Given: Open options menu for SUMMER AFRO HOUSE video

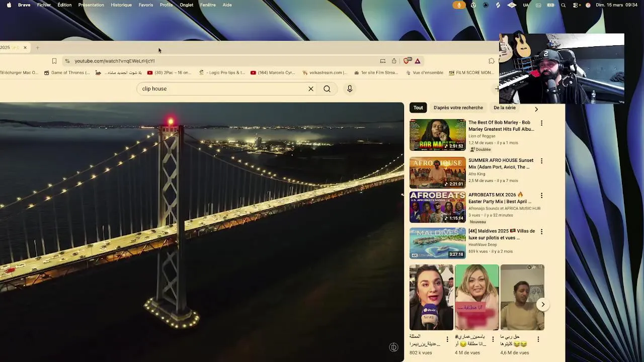Looking at the screenshot, I should tap(541, 161).
